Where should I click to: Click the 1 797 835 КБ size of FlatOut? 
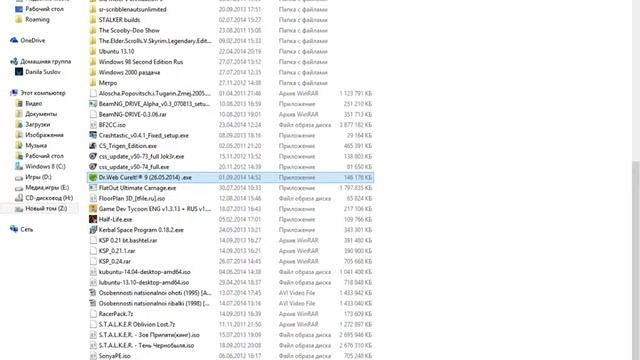tap(356, 188)
